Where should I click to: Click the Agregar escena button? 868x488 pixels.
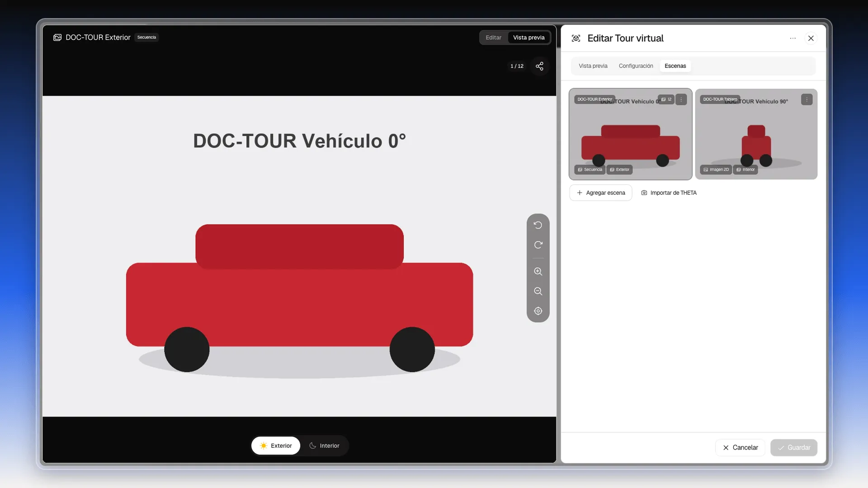(x=601, y=193)
